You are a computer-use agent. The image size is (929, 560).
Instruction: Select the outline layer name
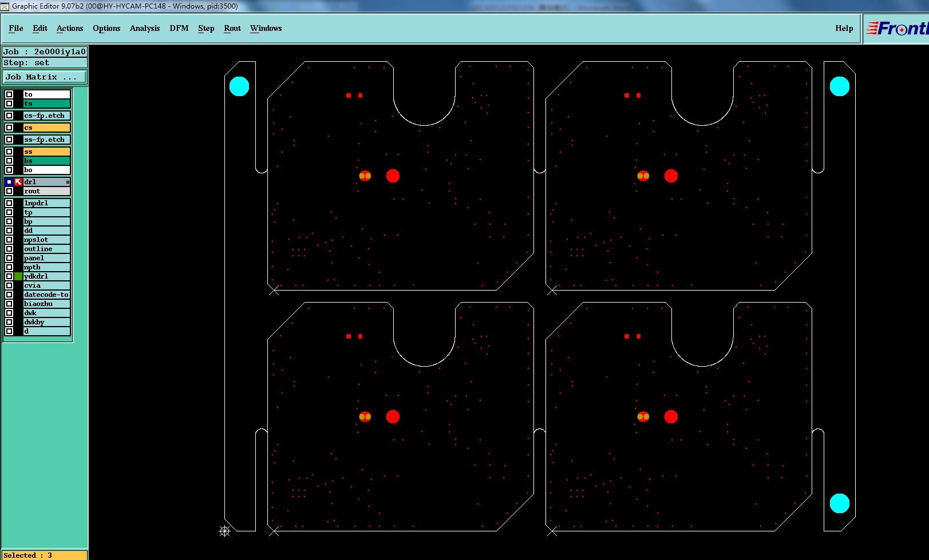pos(47,249)
